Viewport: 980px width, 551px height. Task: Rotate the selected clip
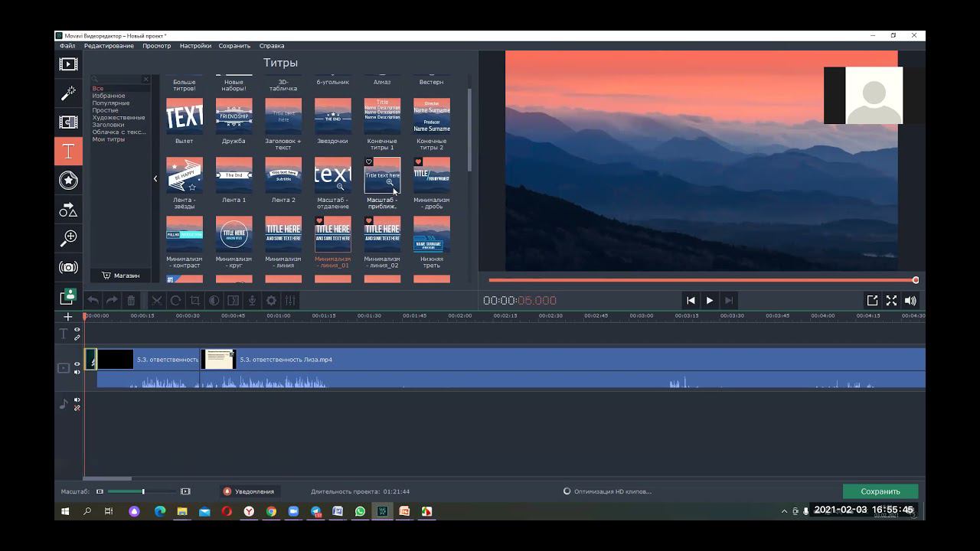point(175,301)
